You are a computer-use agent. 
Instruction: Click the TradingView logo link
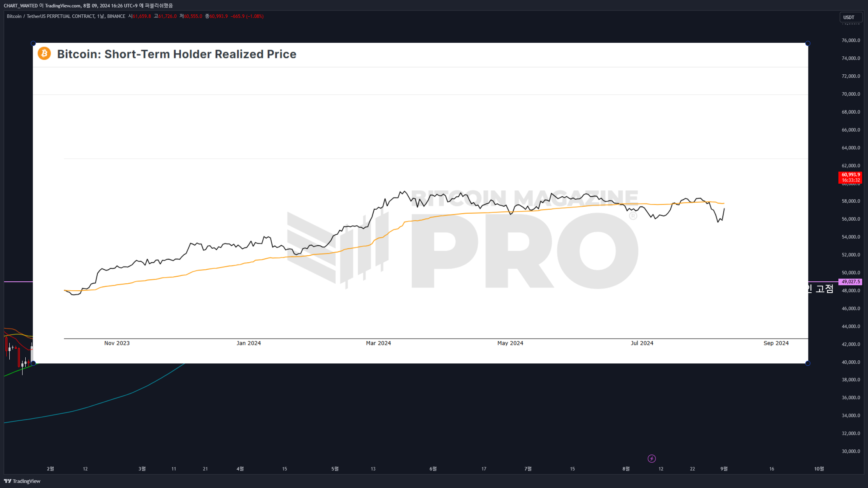[x=22, y=481]
